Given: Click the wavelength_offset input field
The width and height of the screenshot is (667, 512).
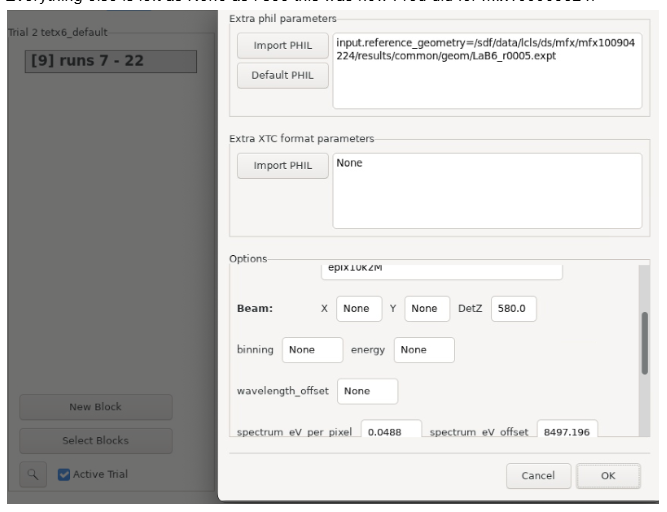Looking at the screenshot, I should click(x=368, y=391).
